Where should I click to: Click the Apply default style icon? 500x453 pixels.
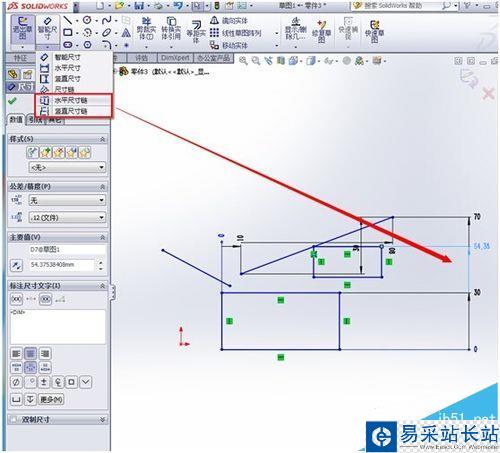(32, 153)
